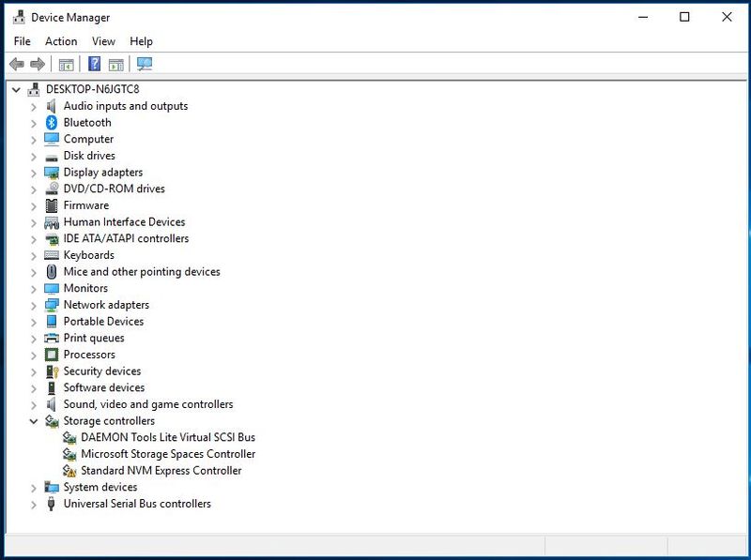Click the Network adapters icon
751x560 pixels.
52,305
